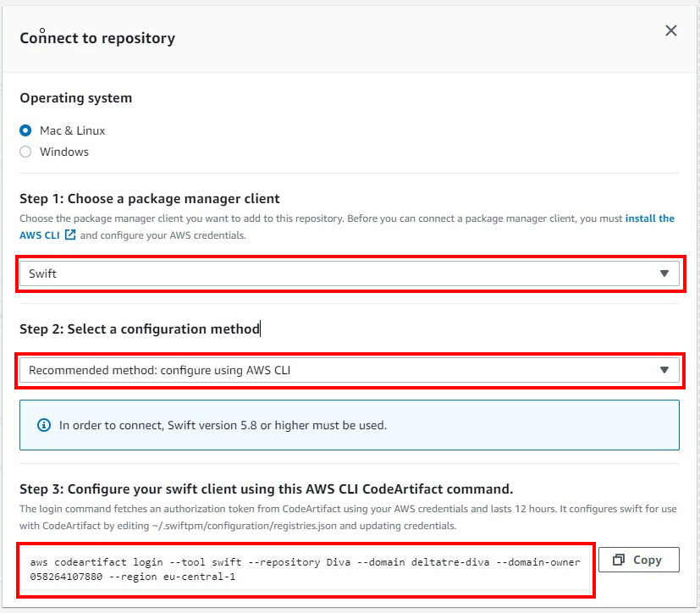
Task: Click the external link icon beside AWS CLI
Action: (x=70, y=235)
